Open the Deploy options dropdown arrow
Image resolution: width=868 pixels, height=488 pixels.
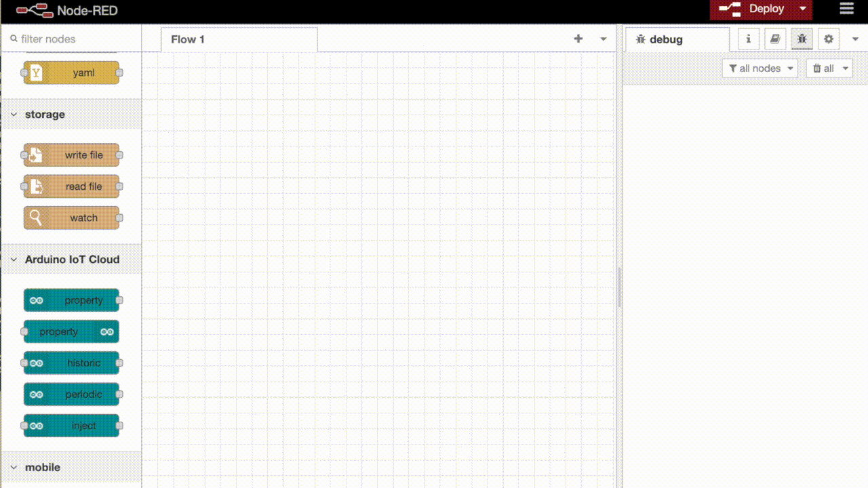(x=803, y=9)
